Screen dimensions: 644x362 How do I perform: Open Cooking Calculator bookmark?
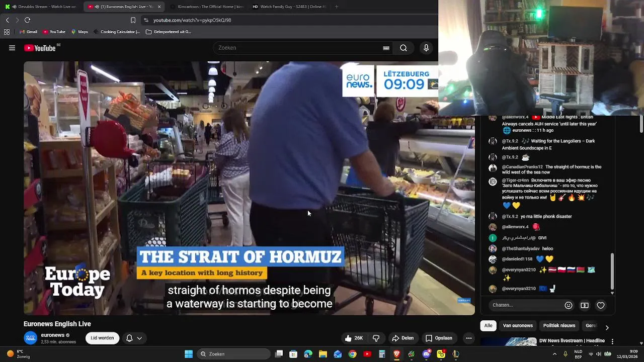click(x=117, y=32)
